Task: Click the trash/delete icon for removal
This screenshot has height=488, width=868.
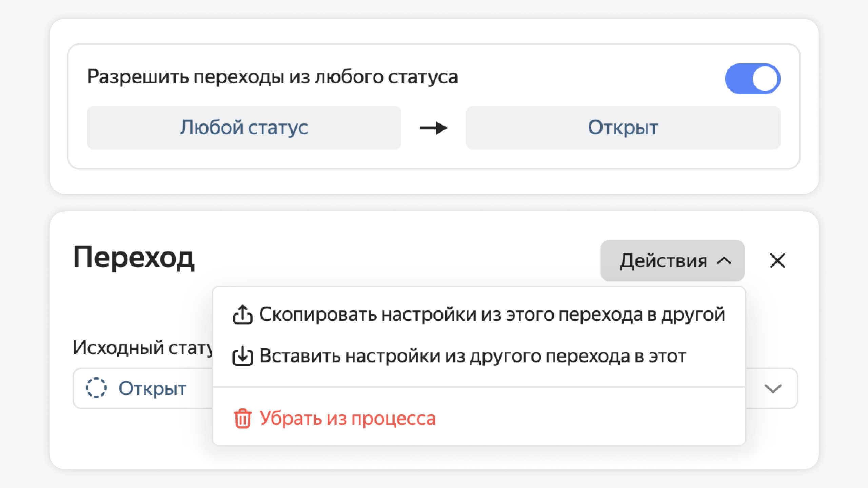Action: pyautogui.click(x=243, y=418)
